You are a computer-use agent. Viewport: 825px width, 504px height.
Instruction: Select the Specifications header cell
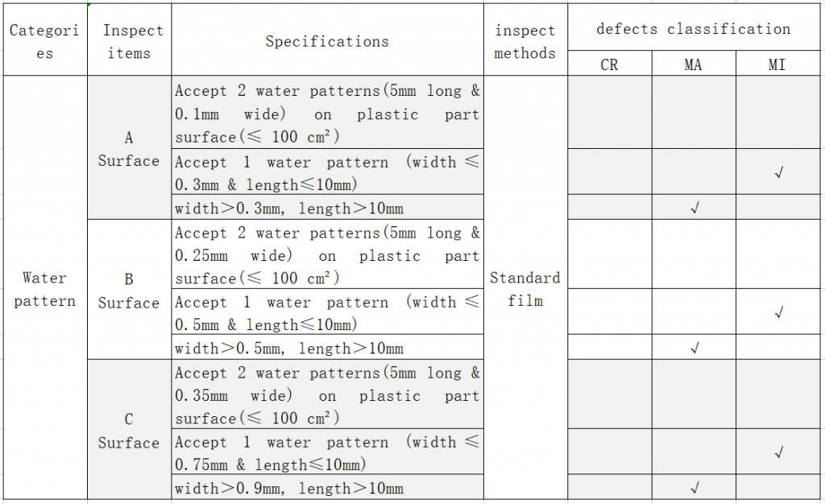[327, 40]
